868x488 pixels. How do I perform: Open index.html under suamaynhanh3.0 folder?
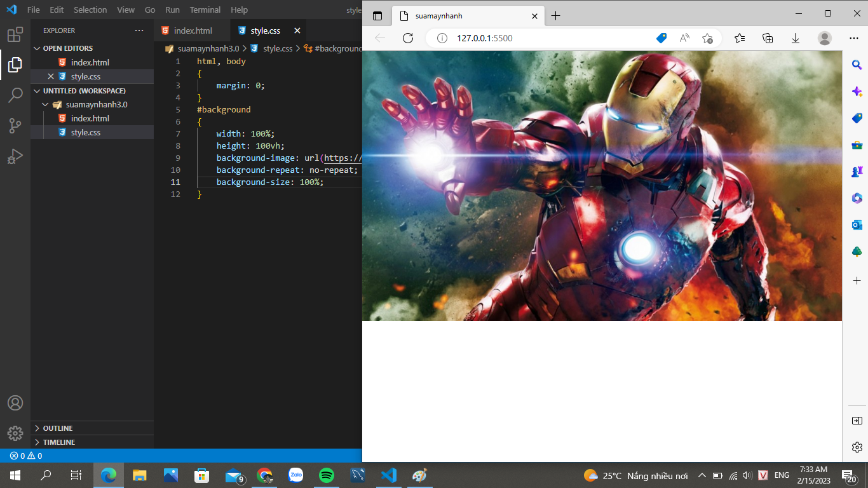click(92, 118)
